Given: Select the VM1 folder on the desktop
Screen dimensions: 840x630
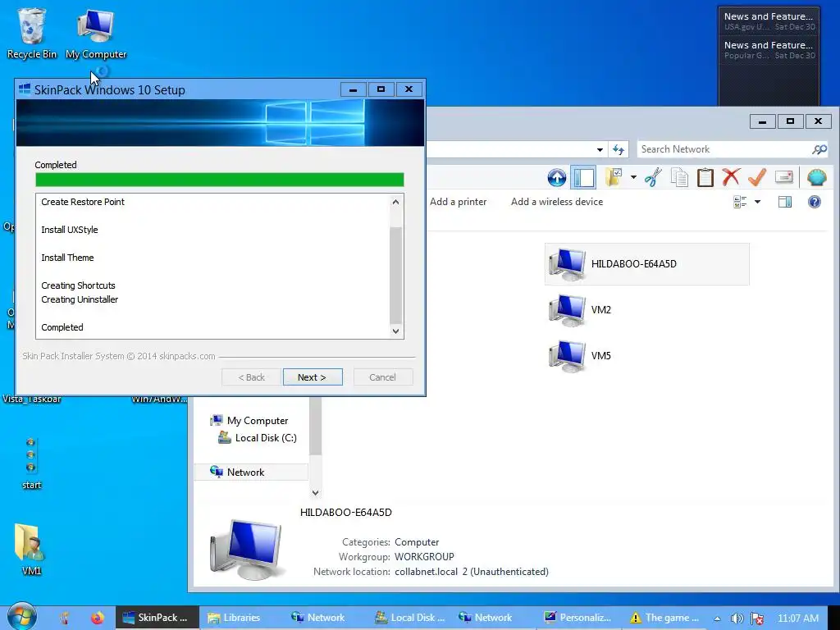Looking at the screenshot, I should coord(30,549).
